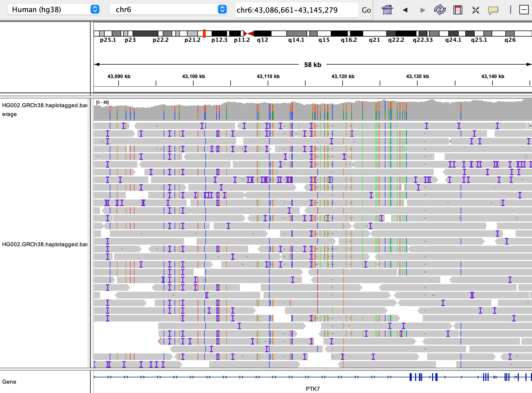Image resolution: width=532 pixels, height=393 pixels.
Task: Open the Human (hg38) genome dropdown
Action: 54,9
